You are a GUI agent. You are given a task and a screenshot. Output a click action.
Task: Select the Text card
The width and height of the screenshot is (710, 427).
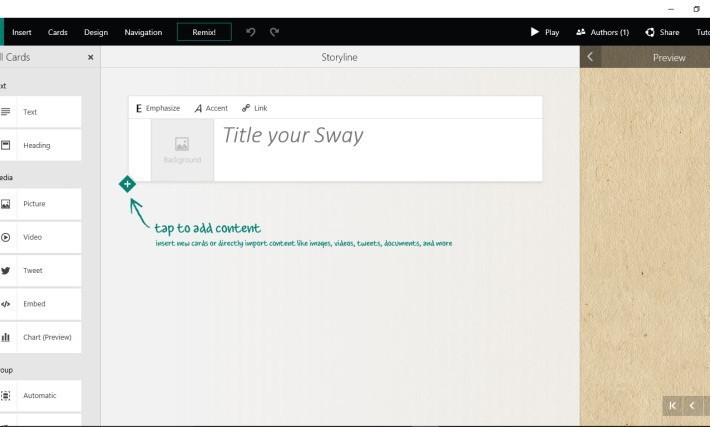[40, 112]
